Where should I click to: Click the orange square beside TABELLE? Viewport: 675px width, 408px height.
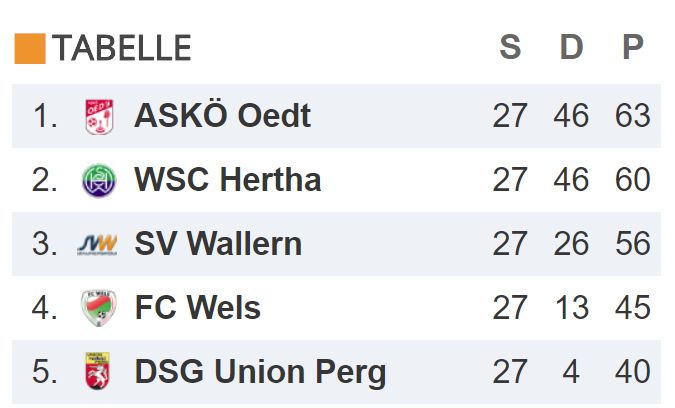[30, 48]
